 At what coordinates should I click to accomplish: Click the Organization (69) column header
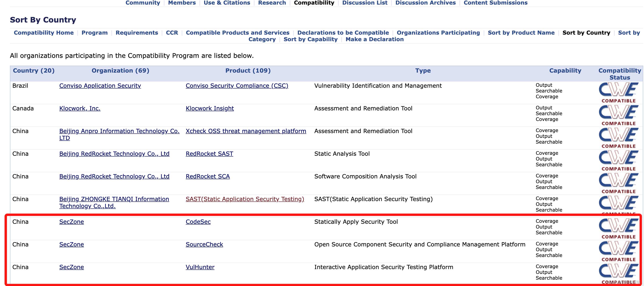[x=120, y=71]
